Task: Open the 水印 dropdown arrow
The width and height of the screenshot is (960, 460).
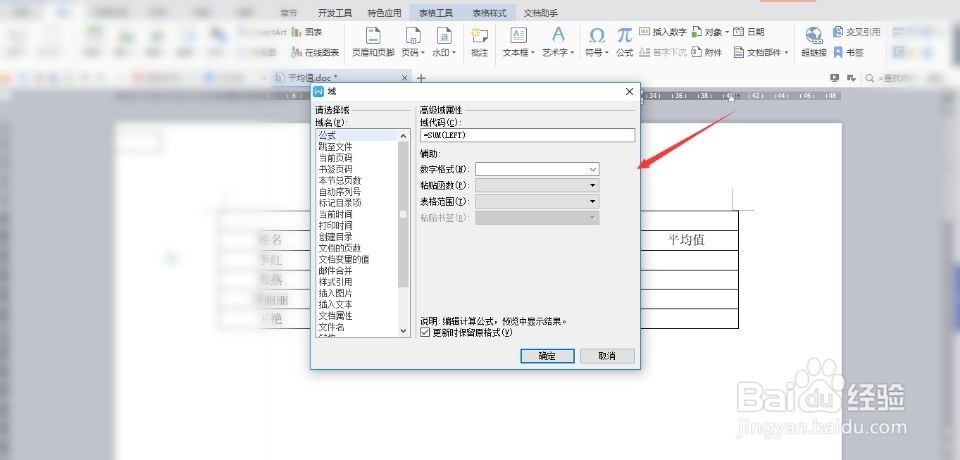Action: point(454,53)
